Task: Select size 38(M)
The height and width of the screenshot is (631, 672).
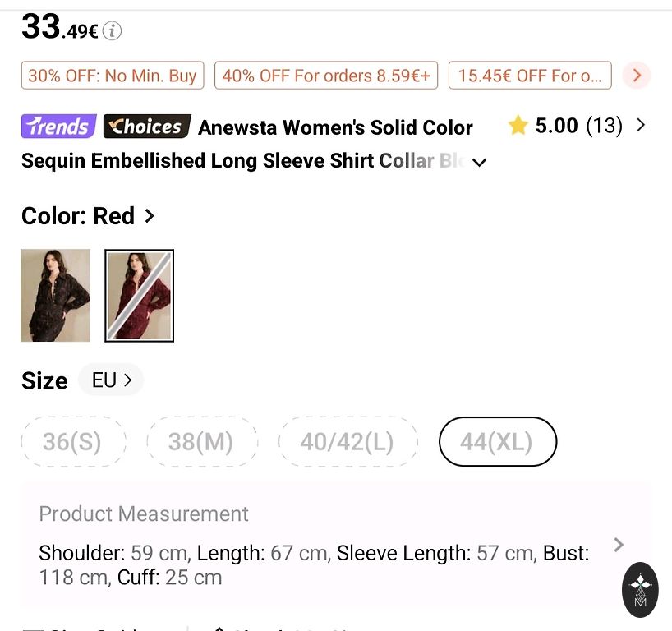Action: [201, 442]
